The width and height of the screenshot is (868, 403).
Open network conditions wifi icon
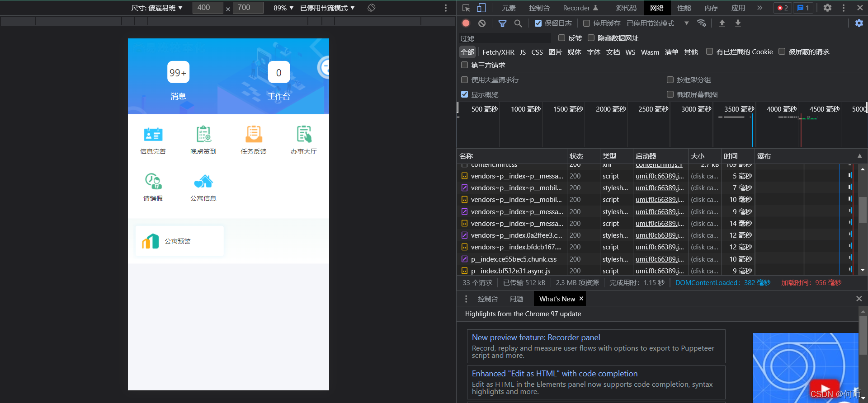[x=702, y=23]
